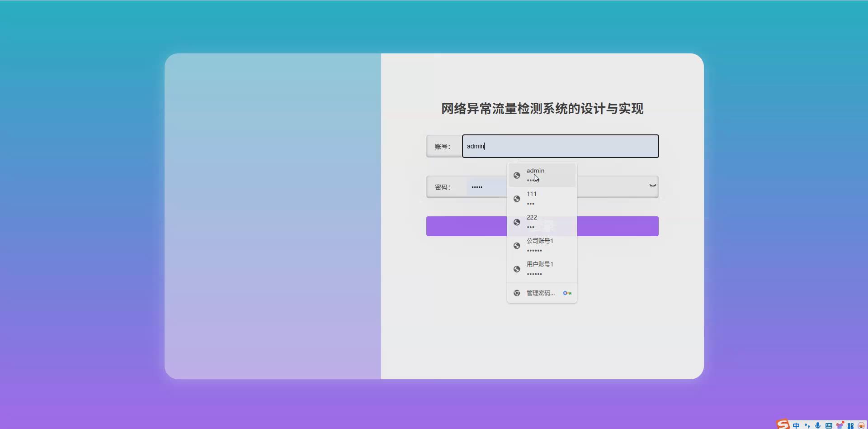Toggle password visibility with the eye icon
Viewport: 868px width, 429px height.
pos(653,186)
